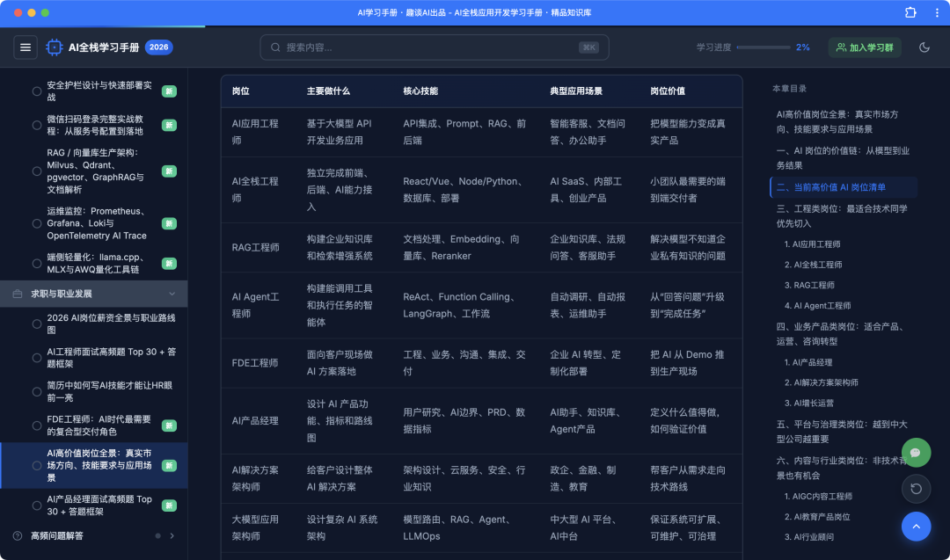Click the 本章目录 heading
Image resolution: width=950 pixels, height=560 pixels.
tap(789, 89)
